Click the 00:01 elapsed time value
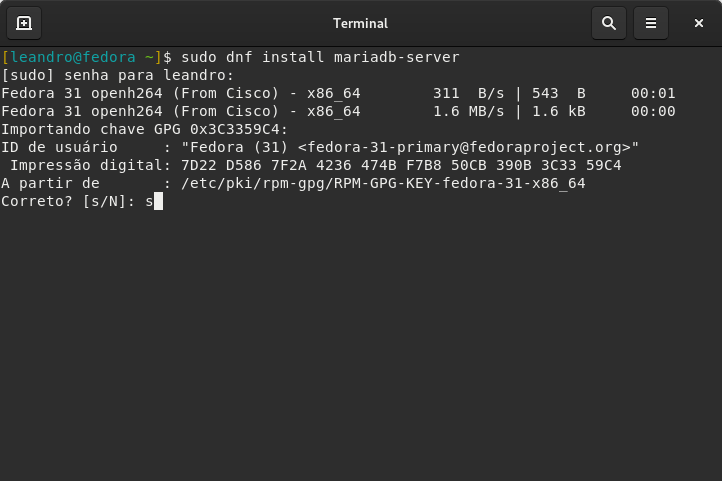 coord(653,93)
